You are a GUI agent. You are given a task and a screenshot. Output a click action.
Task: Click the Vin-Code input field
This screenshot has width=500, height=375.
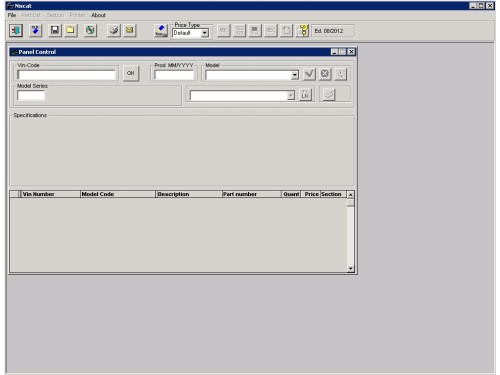tap(67, 75)
